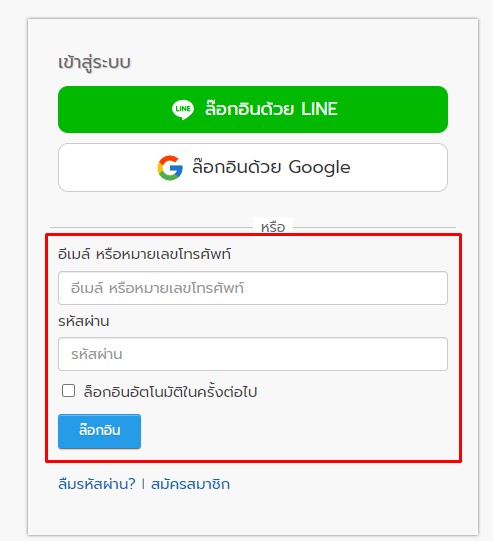
Task: Click the หรือ divider text
Action: tap(273, 227)
